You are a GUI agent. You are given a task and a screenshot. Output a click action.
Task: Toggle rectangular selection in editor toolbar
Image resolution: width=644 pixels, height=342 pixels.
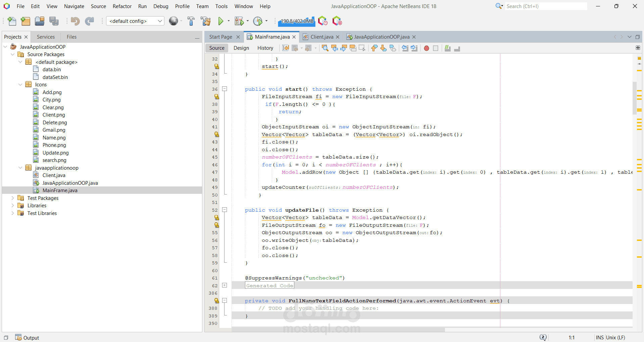point(362,48)
